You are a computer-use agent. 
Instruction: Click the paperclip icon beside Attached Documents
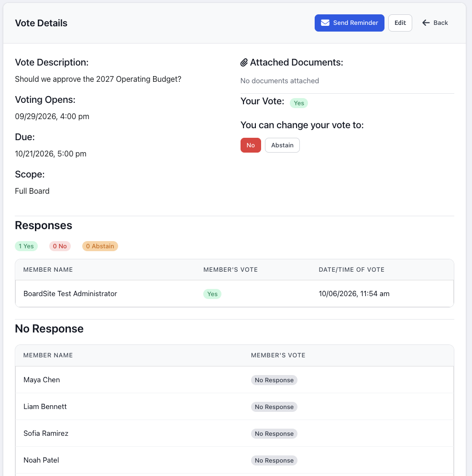(244, 63)
